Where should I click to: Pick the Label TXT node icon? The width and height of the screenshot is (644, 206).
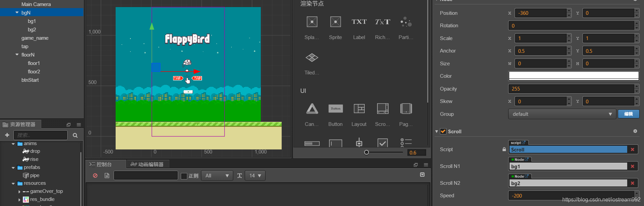(359, 22)
